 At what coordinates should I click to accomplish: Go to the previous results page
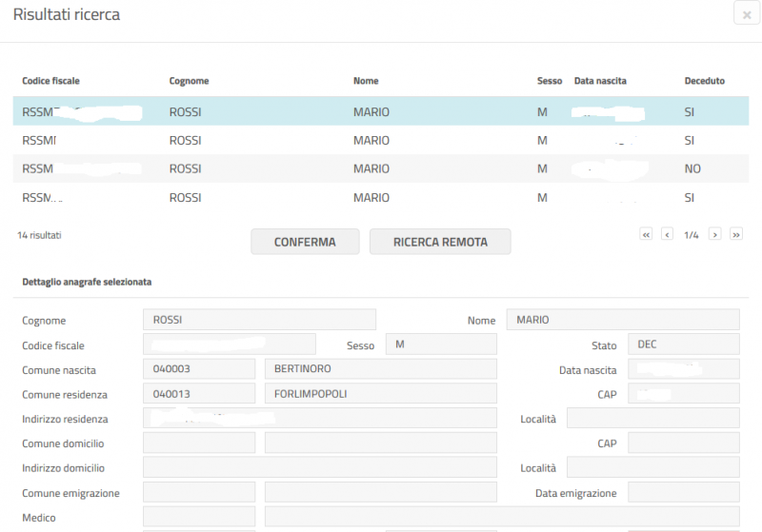(668, 234)
